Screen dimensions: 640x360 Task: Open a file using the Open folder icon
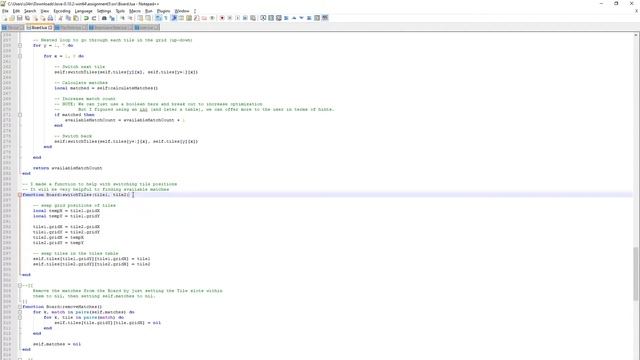pos(12,18)
